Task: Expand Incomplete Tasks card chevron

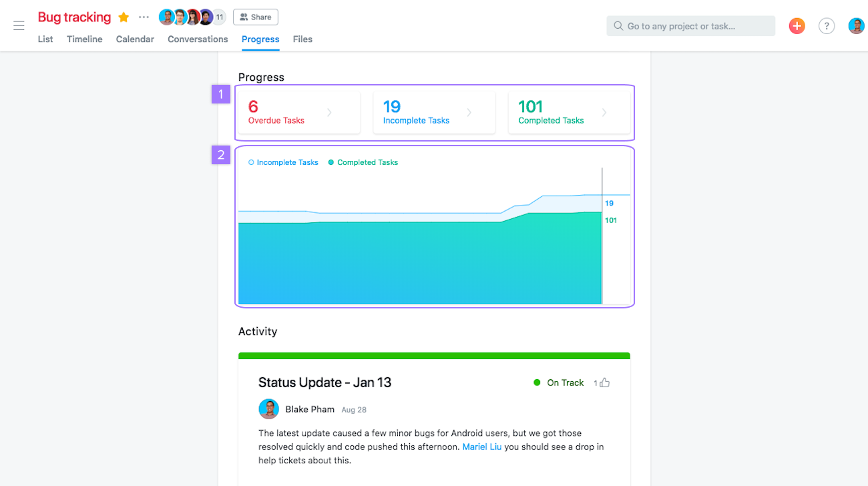Action: 469,113
